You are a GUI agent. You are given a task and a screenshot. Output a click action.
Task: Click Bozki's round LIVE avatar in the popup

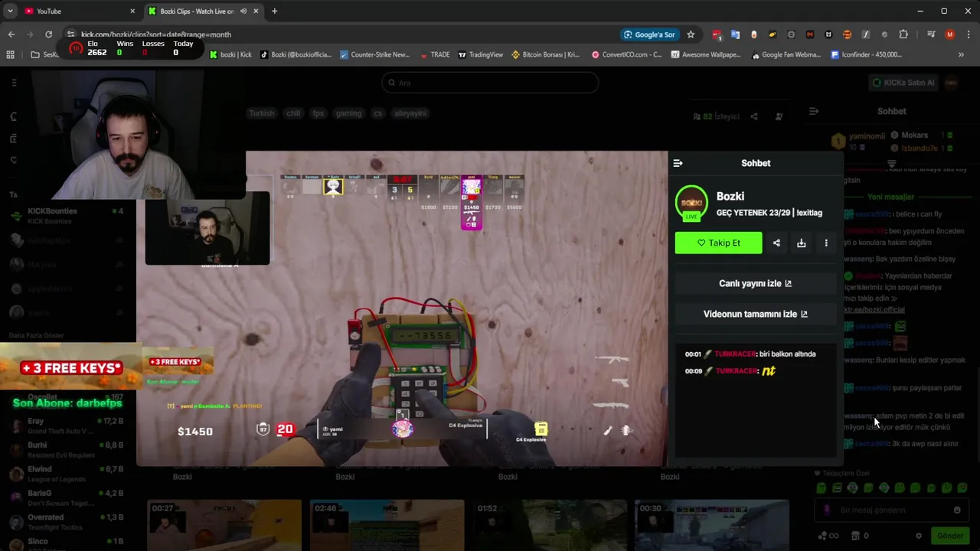tap(691, 203)
